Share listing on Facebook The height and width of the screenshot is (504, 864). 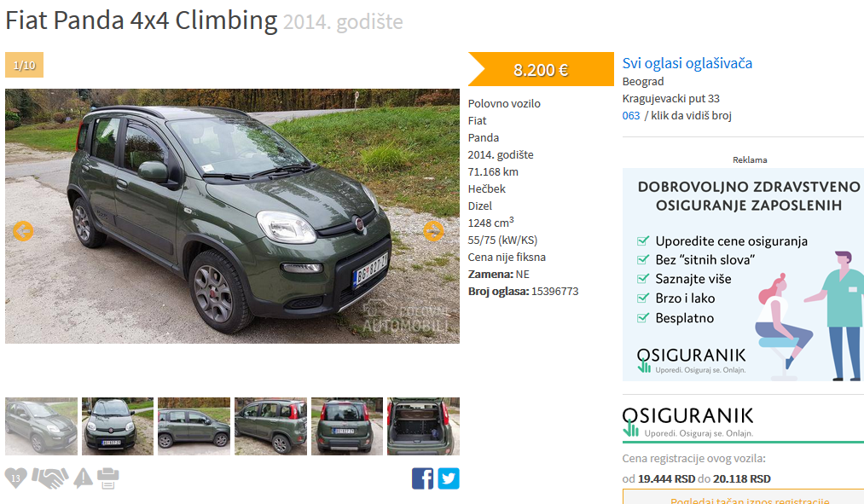pos(423,478)
